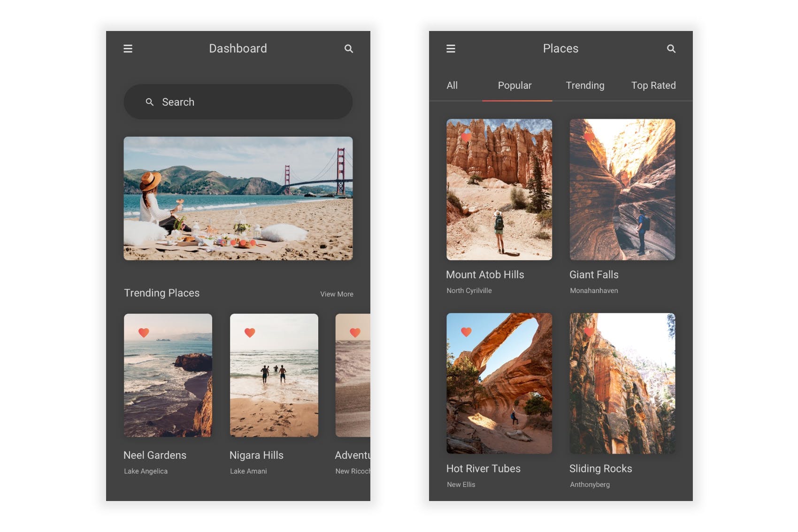Viewport: 798px width, 532px height.
Task: Click View More next to Trending Places
Action: 337,294
